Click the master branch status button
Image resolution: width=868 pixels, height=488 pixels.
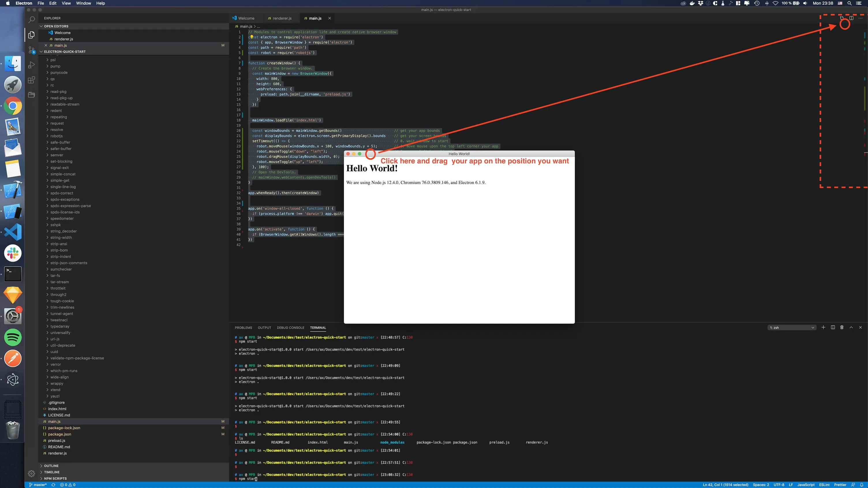click(38, 485)
